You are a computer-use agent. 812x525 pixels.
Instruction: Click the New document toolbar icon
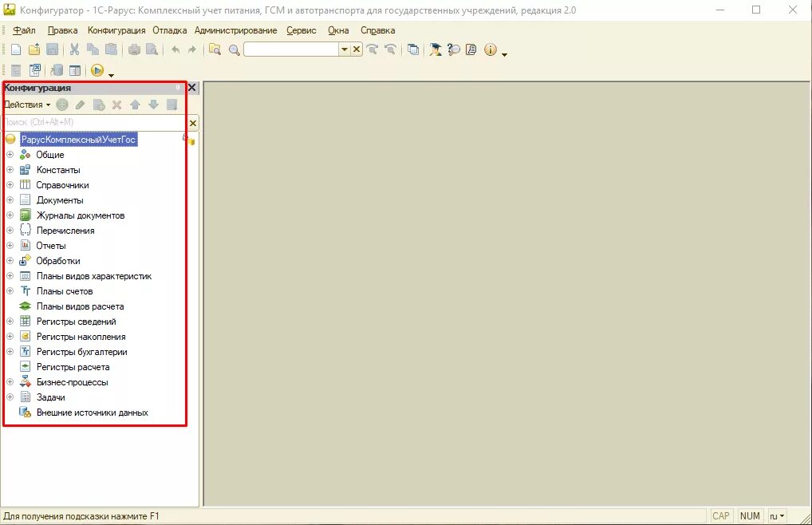[x=16, y=49]
